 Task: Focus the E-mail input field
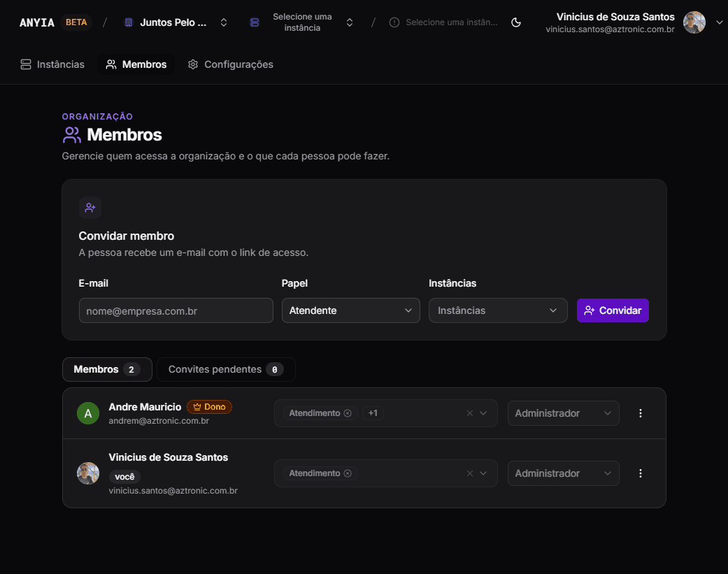(x=176, y=310)
